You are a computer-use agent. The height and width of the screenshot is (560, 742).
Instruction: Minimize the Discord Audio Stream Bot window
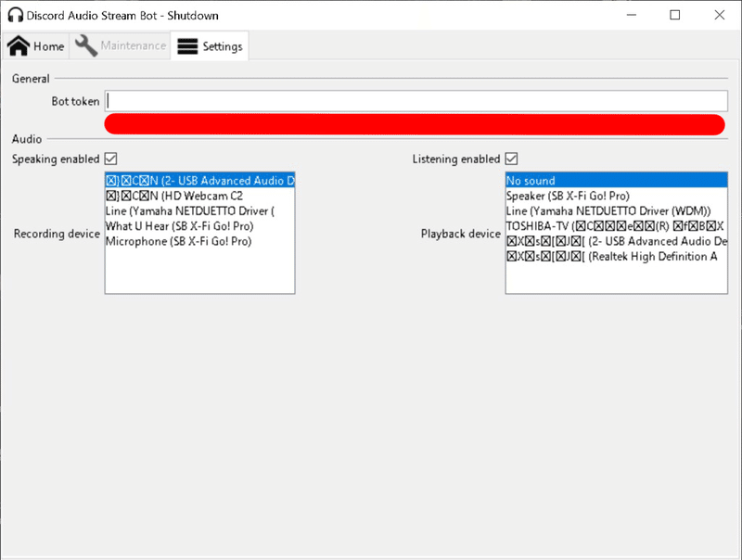point(632,15)
